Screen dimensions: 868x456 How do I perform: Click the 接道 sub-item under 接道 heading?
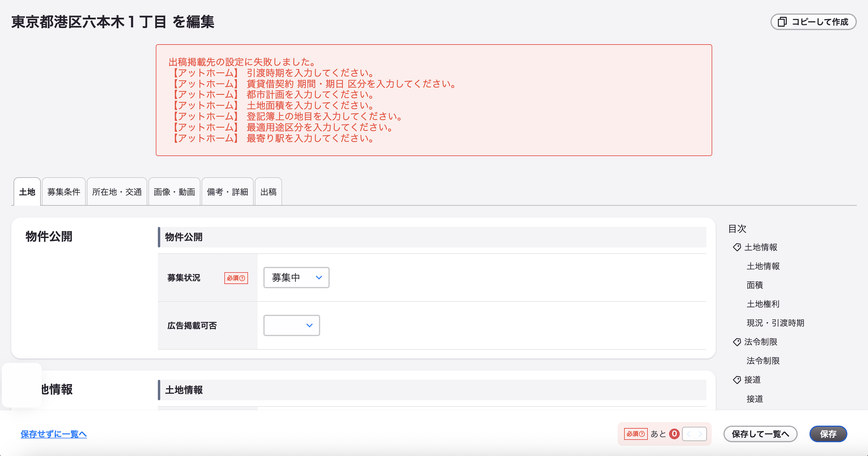pos(755,399)
